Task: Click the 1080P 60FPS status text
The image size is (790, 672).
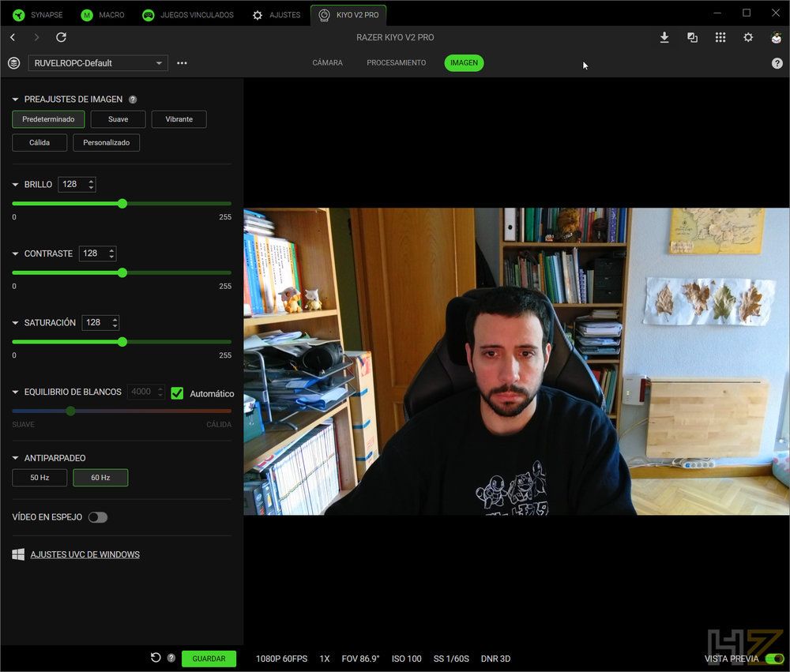Action: point(282,659)
